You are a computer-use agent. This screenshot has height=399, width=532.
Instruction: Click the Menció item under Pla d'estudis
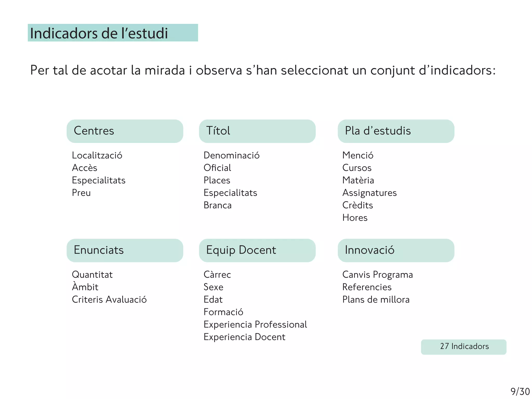point(358,155)
